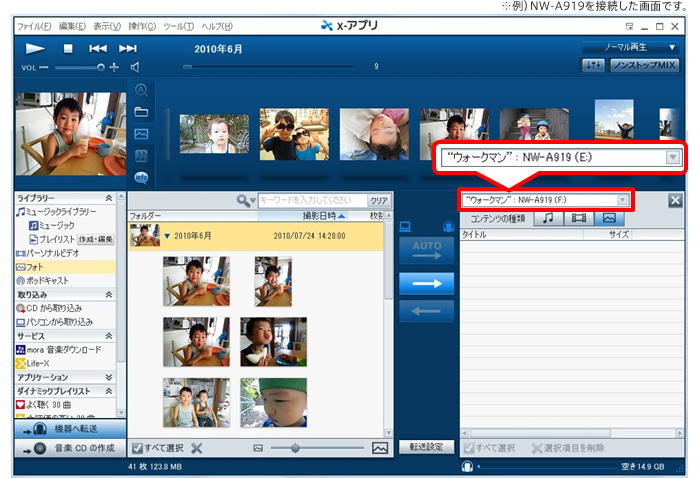Image resolution: width=700 pixels, height=478 pixels.
Task: Click the info icon beside the artwork
Action: click(141, 177)
